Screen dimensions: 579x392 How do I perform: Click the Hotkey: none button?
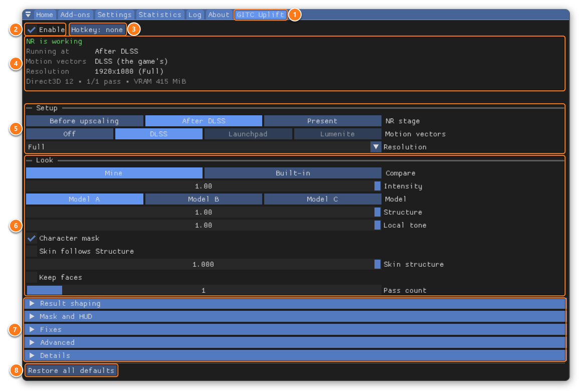point(97,30)
